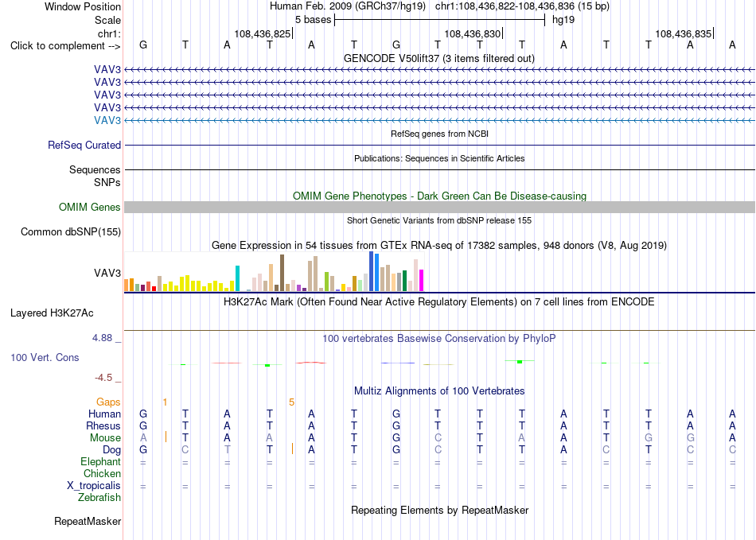
Task: Open 'Short Genetic Variants from dbSNP release 155'
Action: click(439, 220)
